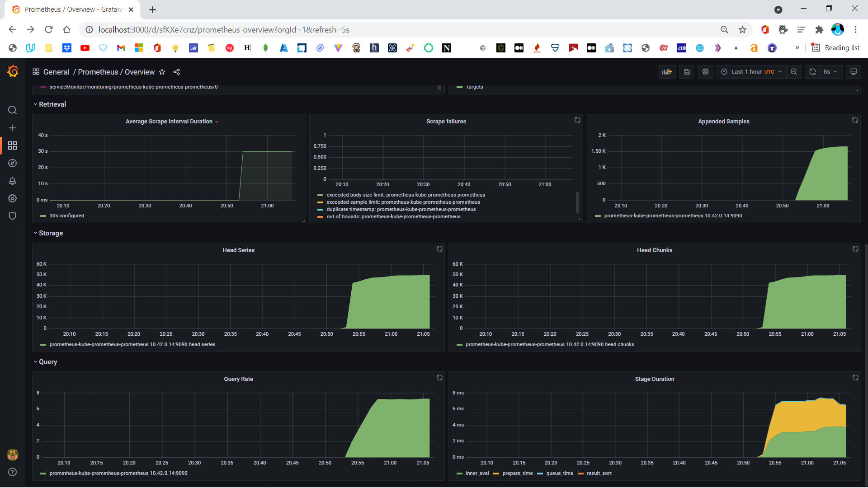The image size is (868, 488).
Task: Click the browser address bar URL
Action: [x=224, y=30]
